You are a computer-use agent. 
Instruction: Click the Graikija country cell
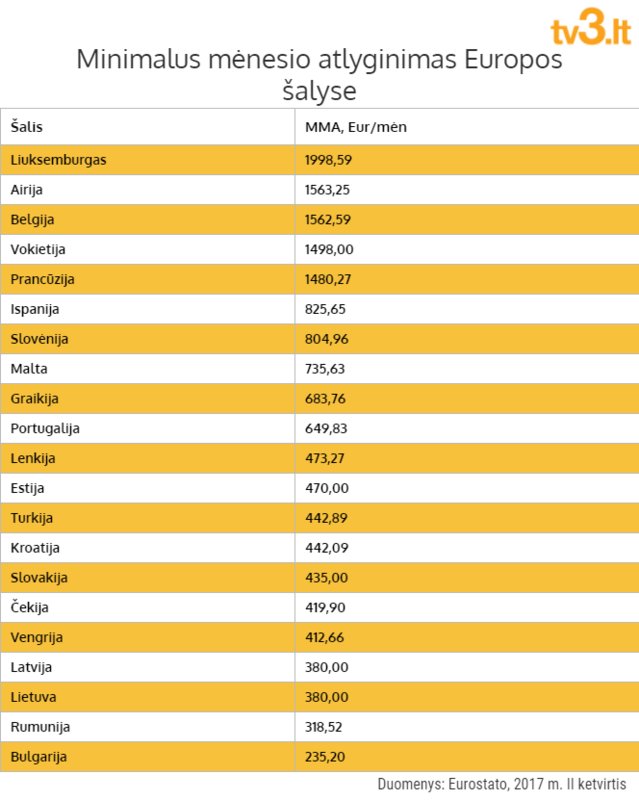point(148,399)
